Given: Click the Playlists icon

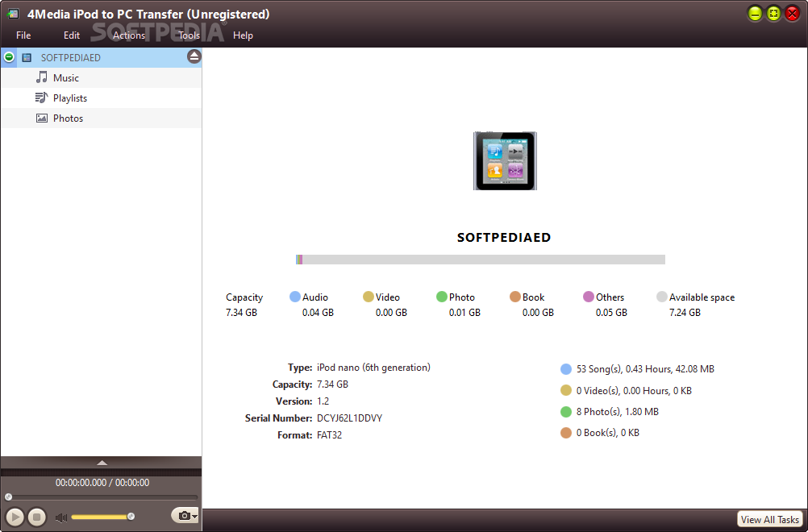Looking at the screenshot, I should click(41, 98).
